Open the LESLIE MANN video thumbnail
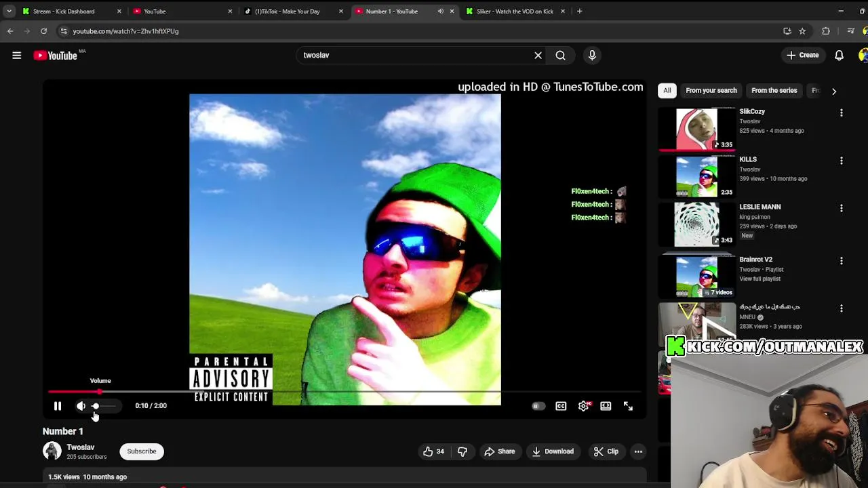This screenshot has width=868, height=488. click(696, 225)
